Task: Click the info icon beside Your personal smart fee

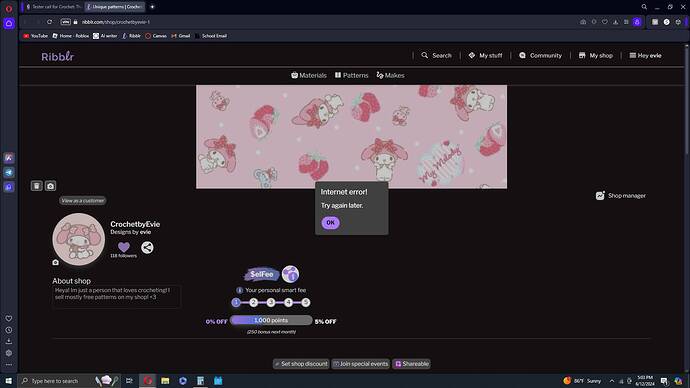Action: [239, 290]
